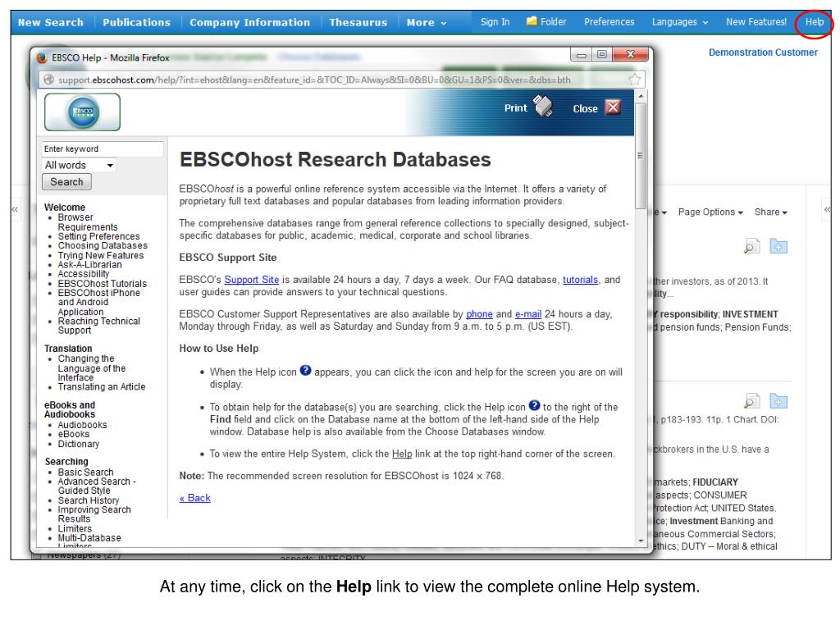Open Basic Search help topic
Viewport: 840px width, 630px height.
click(x=85, y=472)
